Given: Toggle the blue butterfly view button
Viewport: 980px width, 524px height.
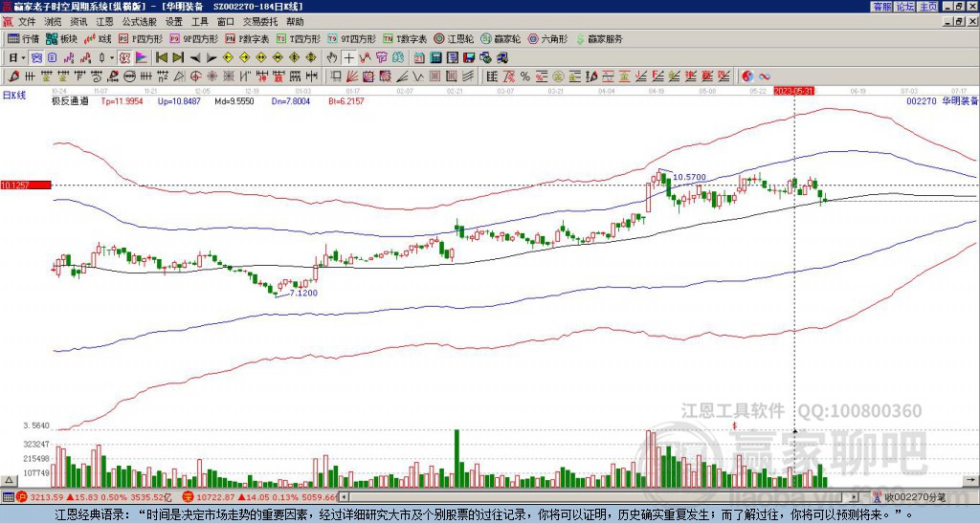Looking at the screenshot, I should [36, 58].
